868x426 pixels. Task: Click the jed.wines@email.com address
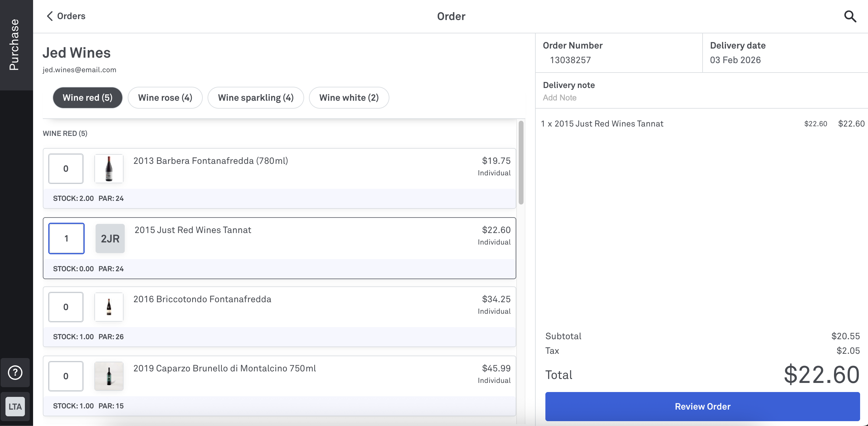click(80, 70)
